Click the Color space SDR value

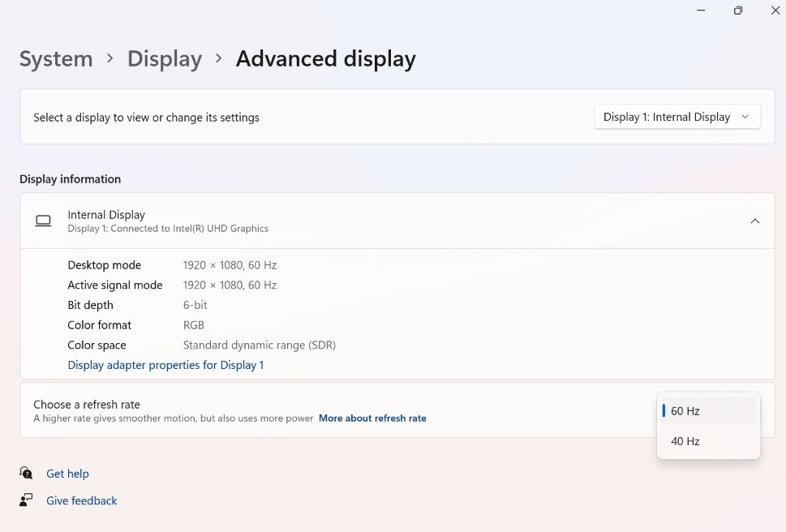point(260,345)
